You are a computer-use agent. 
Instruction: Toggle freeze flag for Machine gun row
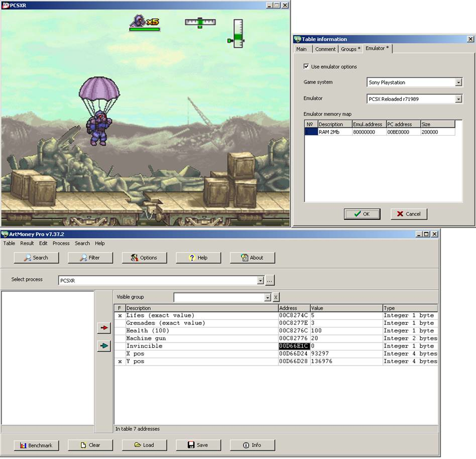point(120,338)
